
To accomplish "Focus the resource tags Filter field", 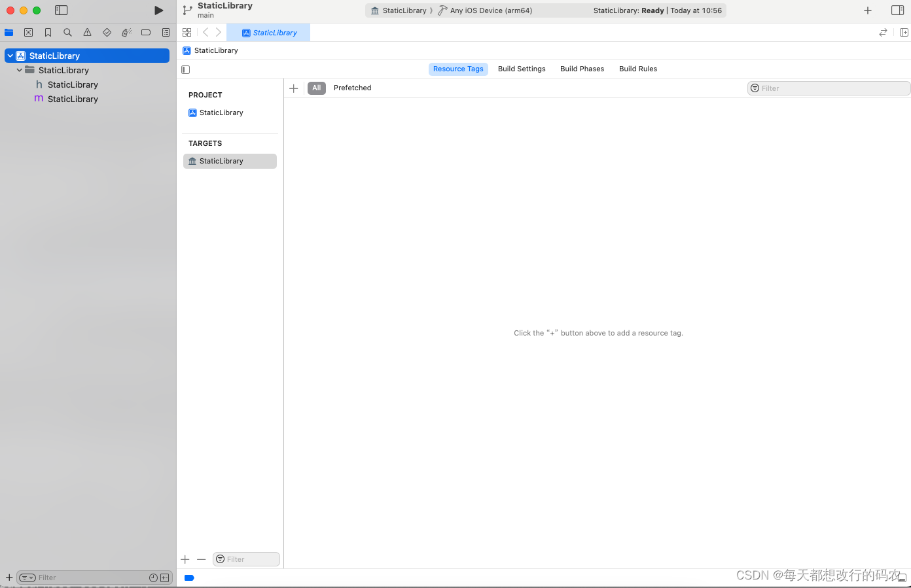I will [x=829, y=88].
